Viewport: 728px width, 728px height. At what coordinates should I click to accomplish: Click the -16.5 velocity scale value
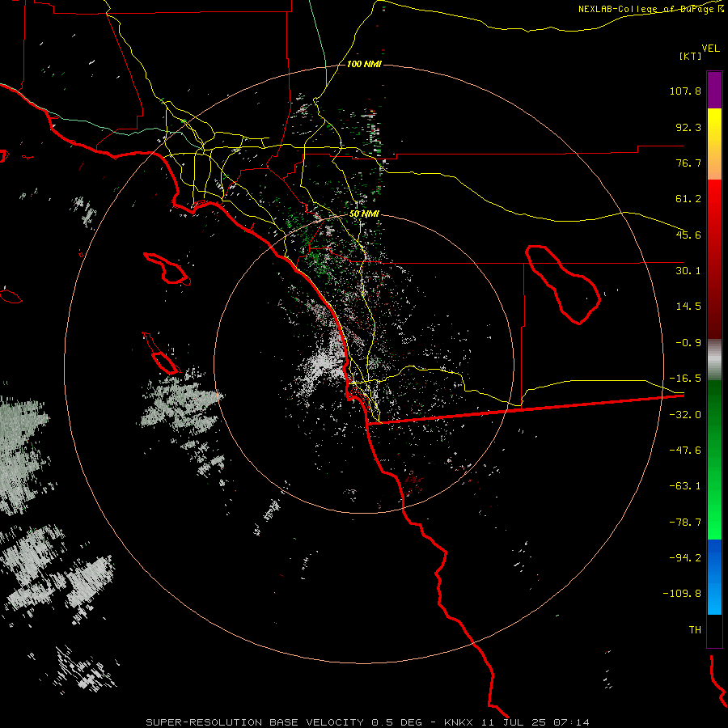[x=685, y=379]
